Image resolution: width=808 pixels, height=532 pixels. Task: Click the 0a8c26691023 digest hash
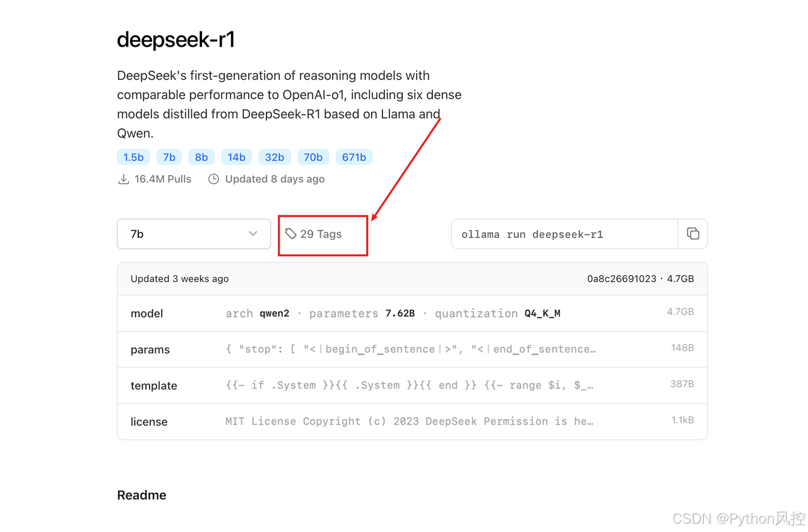pos(622,278)
